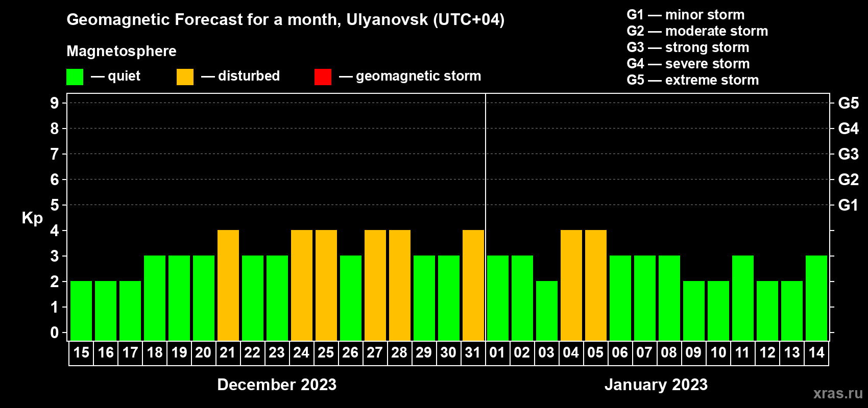Click the green bar for January 14
868x408 pixels.
pyautogui.click(x=816, y=298)
